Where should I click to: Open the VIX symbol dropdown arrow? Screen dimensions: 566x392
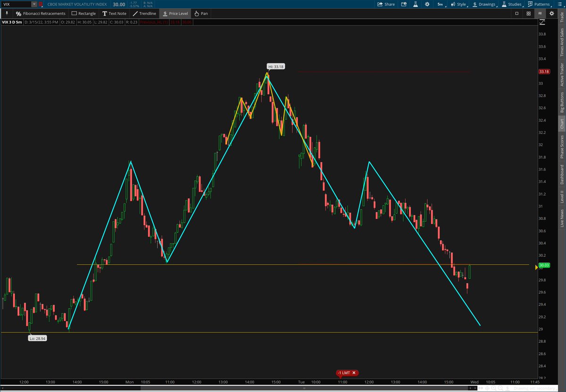point(33,4)
